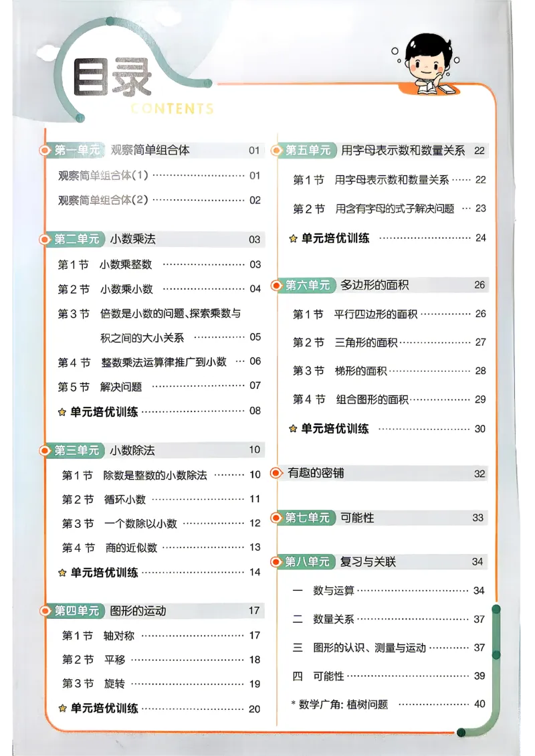The height and width of the screenshot is (756, 535).
Task: Go to 第2节 用含有字母的式子解决问题
Action: (x=389, y=209)
